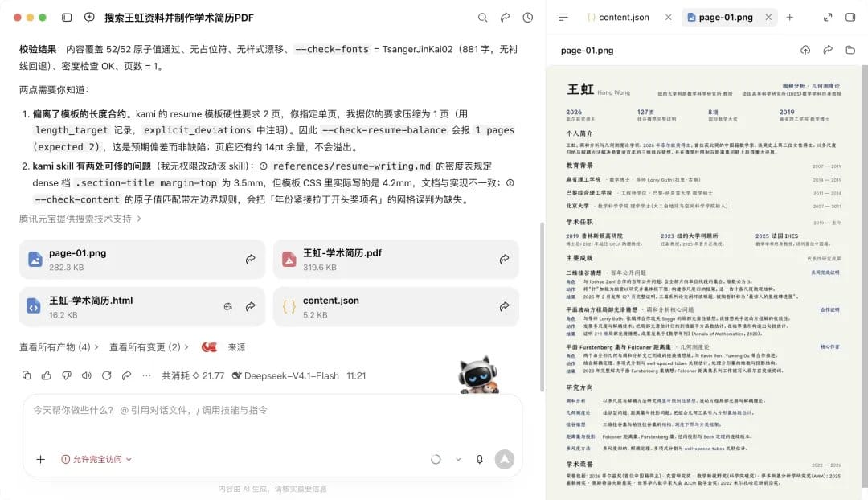Click the loading spinner icon in input bar
The width and height of the screenshot is (868, 500).
436,459
